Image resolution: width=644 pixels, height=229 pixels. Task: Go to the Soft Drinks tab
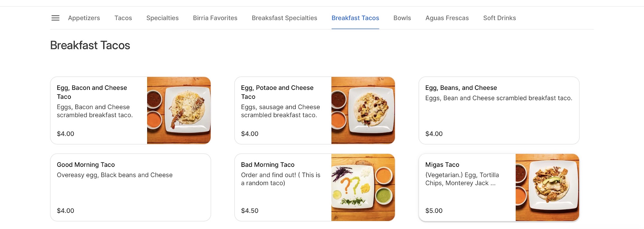pos(499,18)
